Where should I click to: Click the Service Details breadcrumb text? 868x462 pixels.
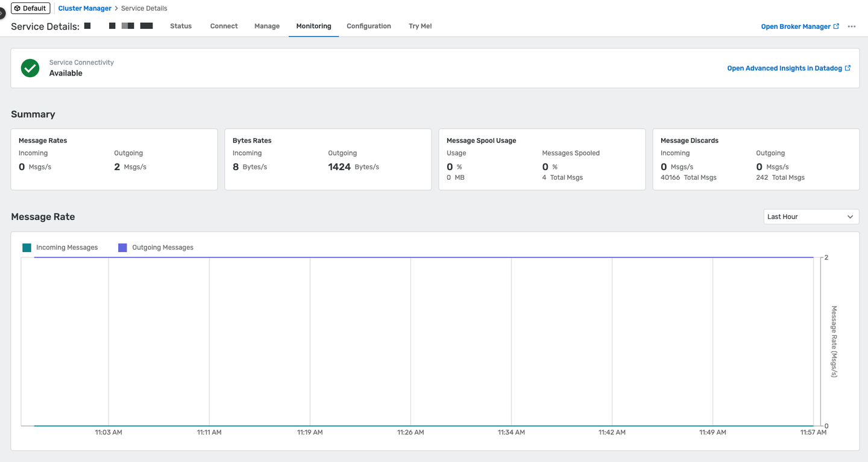coord(144,8)
